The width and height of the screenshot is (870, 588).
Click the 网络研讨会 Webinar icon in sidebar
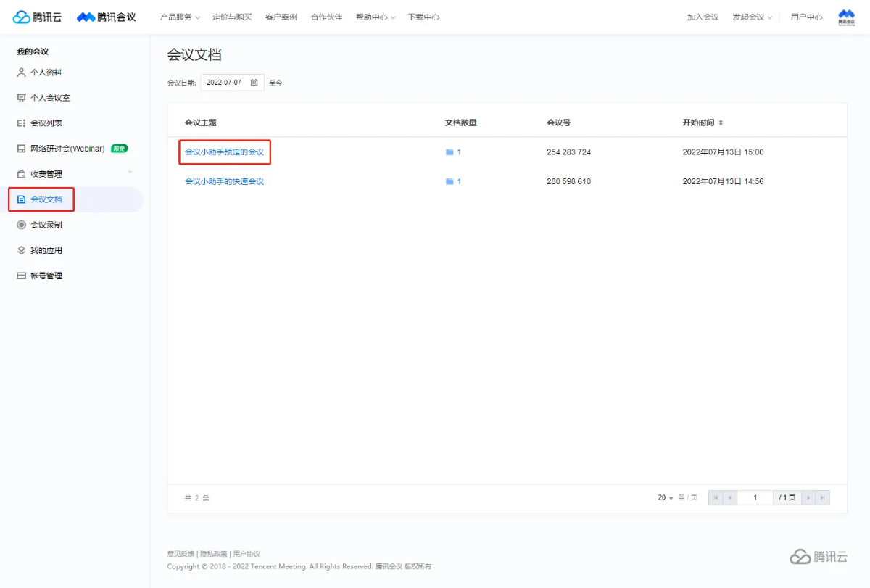pos(21,149)
